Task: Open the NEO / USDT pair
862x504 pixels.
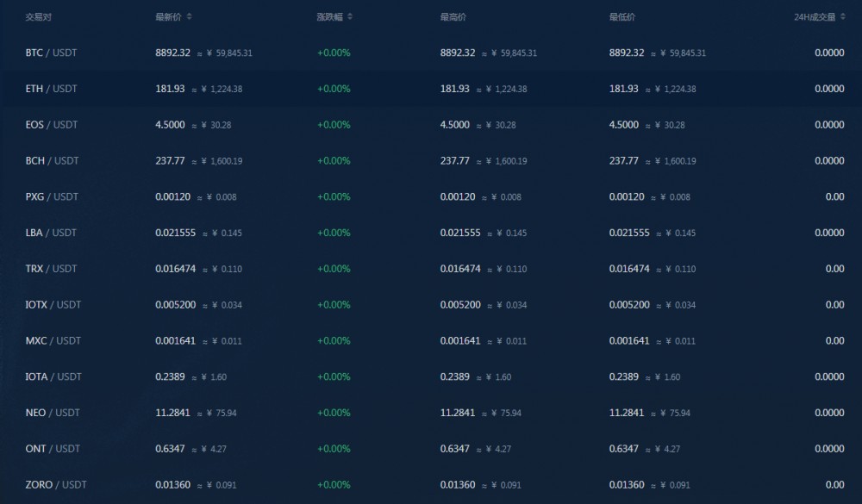Action: tap(53, 413)
